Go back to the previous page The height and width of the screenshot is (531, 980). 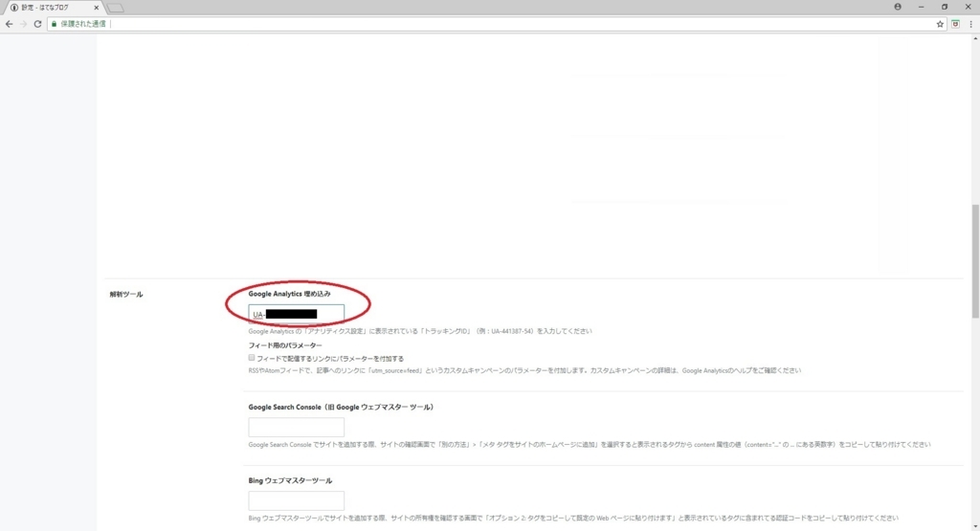pyautogui.click(x=9, y=24)
